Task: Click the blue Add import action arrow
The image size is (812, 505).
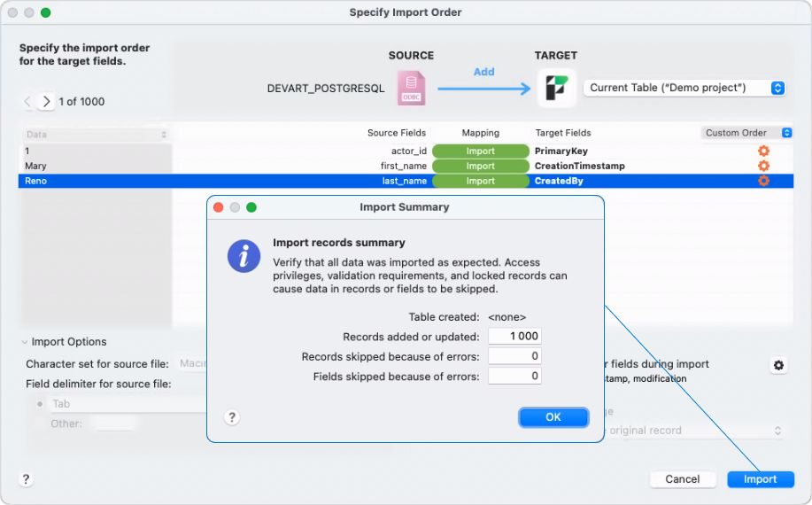Action: coord(484,89)
